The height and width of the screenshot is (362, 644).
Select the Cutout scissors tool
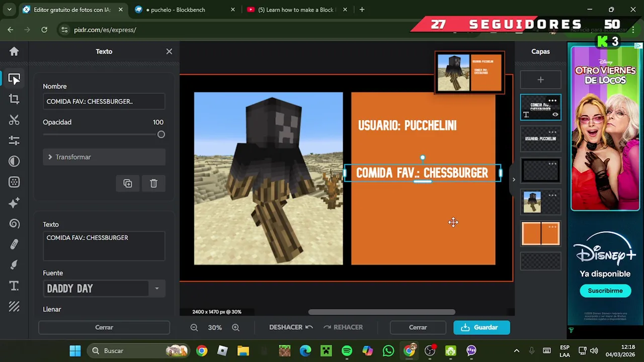14,120
